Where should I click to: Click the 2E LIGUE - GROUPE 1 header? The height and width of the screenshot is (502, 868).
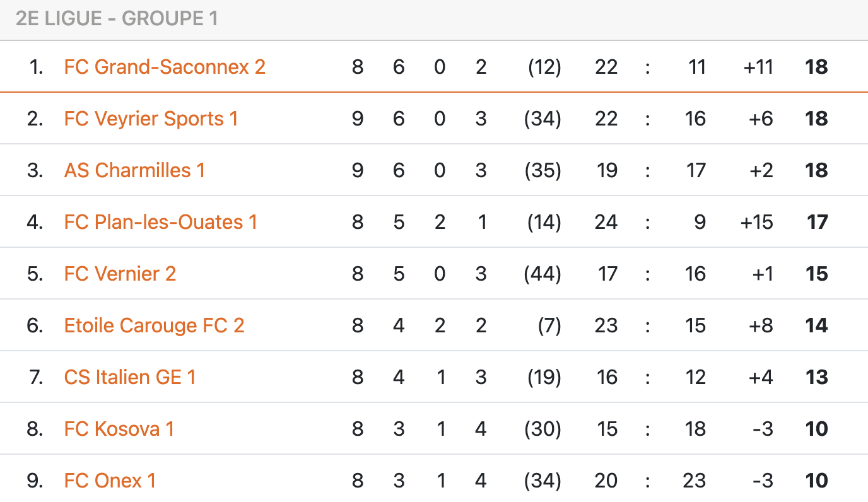117,19
